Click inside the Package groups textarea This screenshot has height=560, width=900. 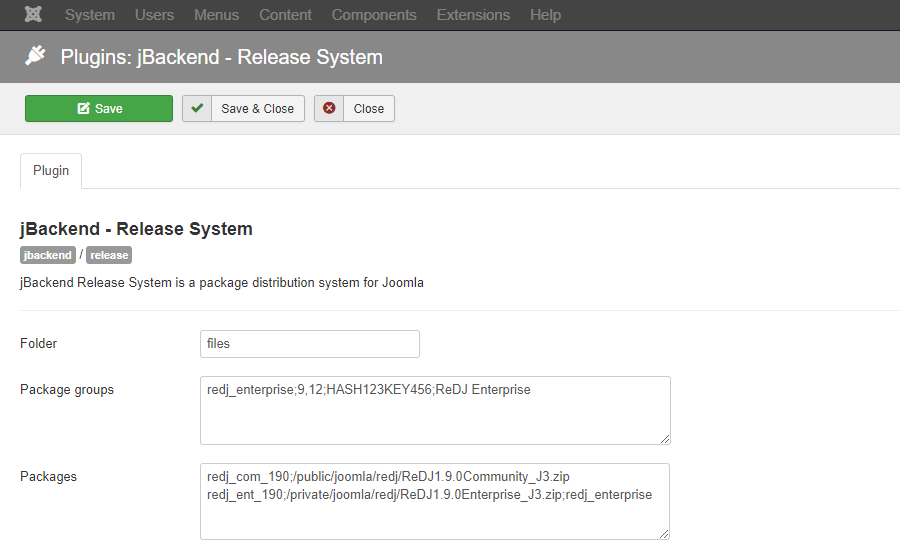[x=435, y=410]
